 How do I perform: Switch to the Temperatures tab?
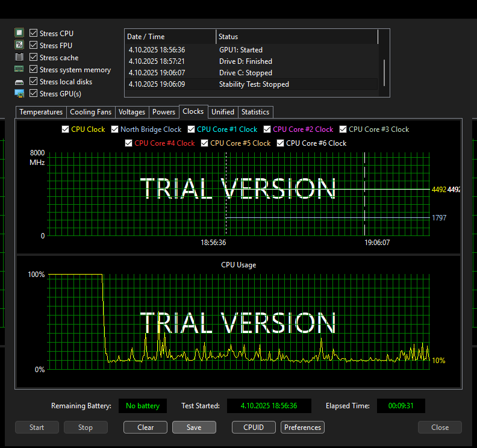[41, 112]
